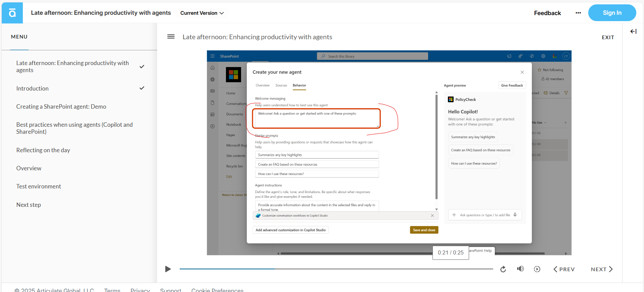The height and width of the screenshot is (292, 644).
Task: Play the video
Action: pyautogui.click(x=168, y=269)
